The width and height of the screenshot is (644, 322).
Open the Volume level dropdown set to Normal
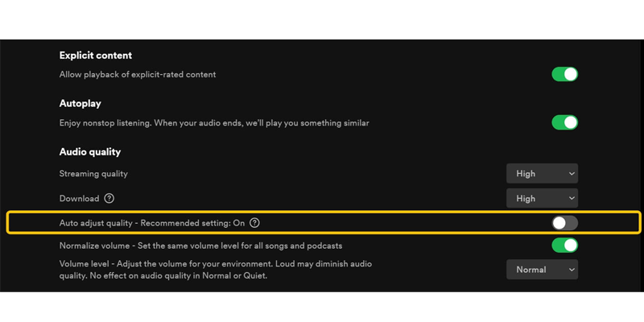(x=542, y=270)
